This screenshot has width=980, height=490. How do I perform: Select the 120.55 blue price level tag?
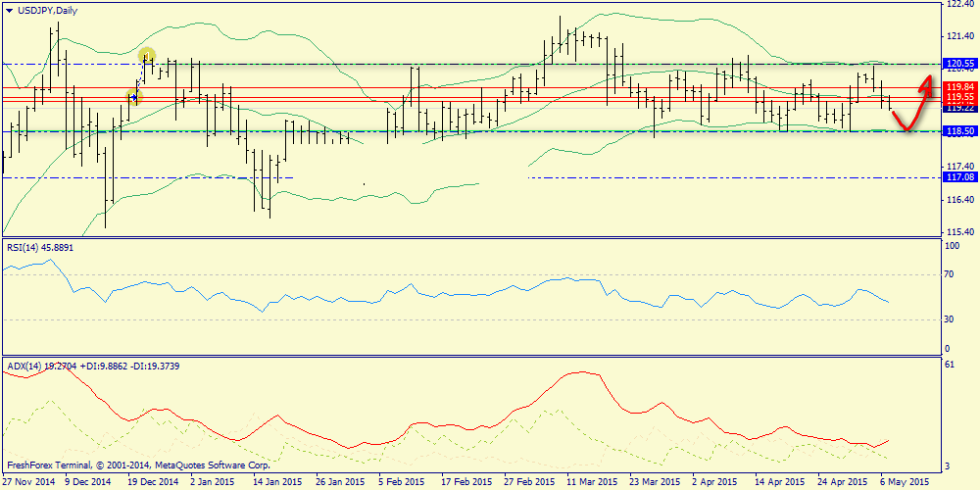point(959,65)
